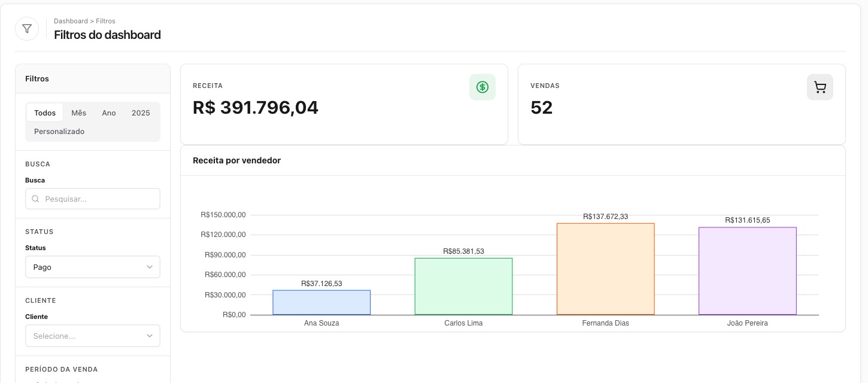Click the blue Ana Souza bar
Image resolution: width=868 pixels, height=383 pixels.
pos(321,302)
